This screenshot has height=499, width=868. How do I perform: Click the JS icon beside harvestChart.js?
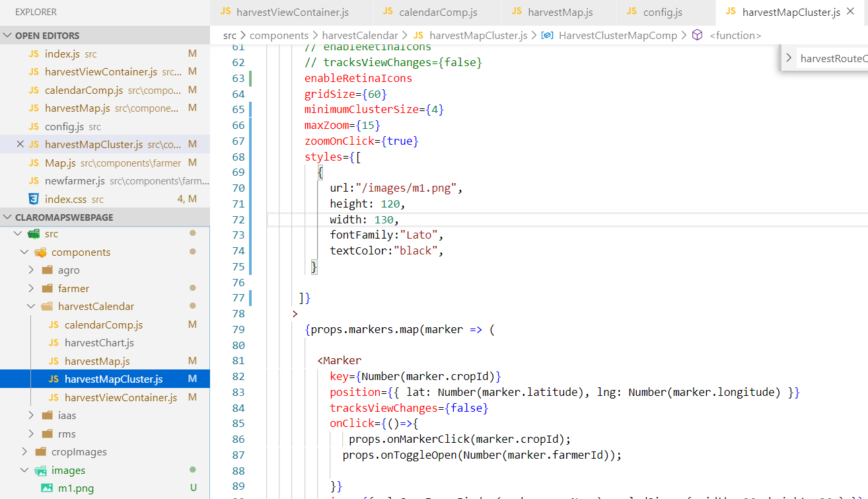pos(54,342)
